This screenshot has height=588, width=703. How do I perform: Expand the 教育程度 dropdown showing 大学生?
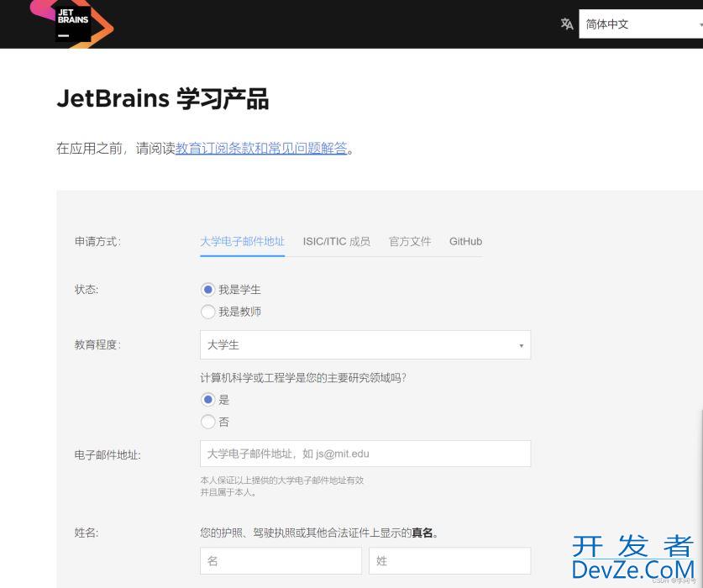coord(365,345)
